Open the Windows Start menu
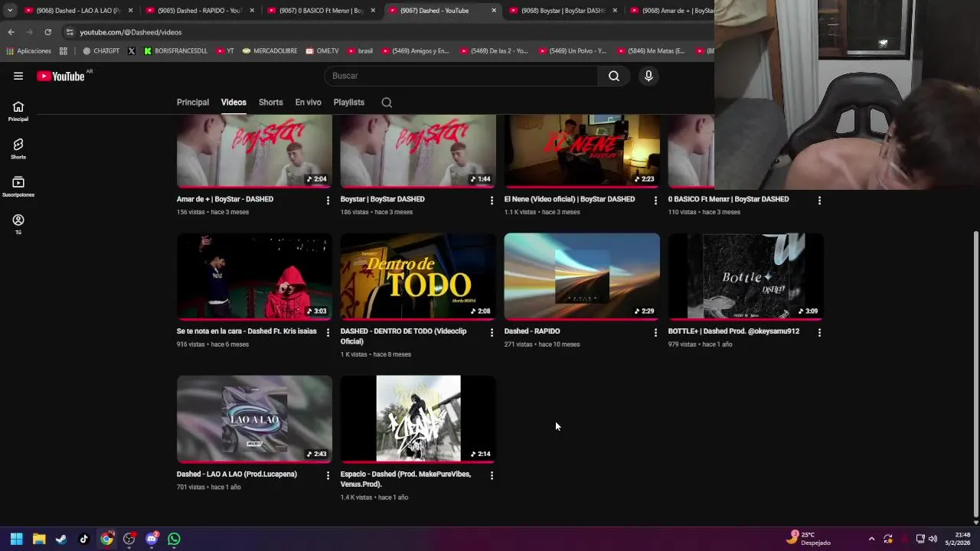The height and width of the screenshot is (551, 980). click(x=16, y=539)
